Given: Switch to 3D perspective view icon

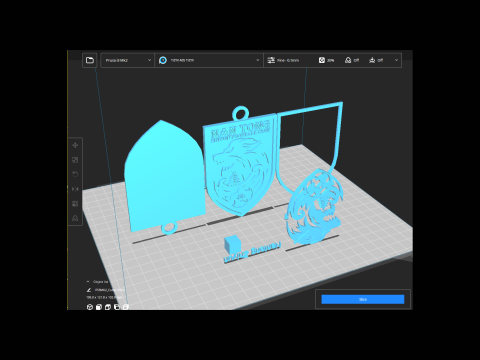Looking at the screenshot, I should [90, 307].
